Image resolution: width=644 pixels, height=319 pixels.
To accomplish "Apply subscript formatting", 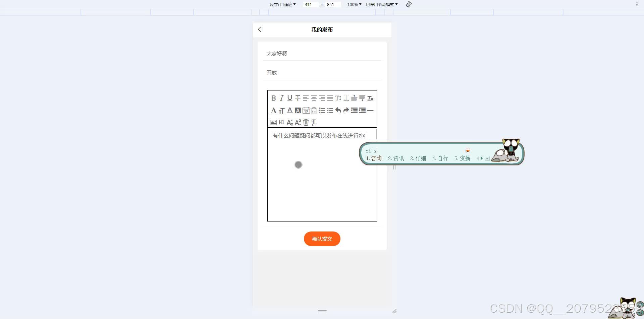I will pos(289,122).
